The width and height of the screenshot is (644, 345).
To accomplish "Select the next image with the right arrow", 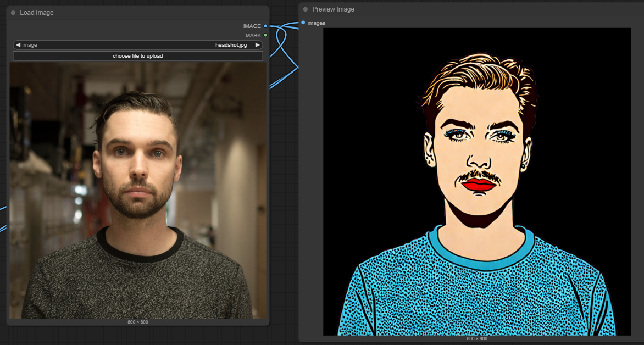I will 258,44.
